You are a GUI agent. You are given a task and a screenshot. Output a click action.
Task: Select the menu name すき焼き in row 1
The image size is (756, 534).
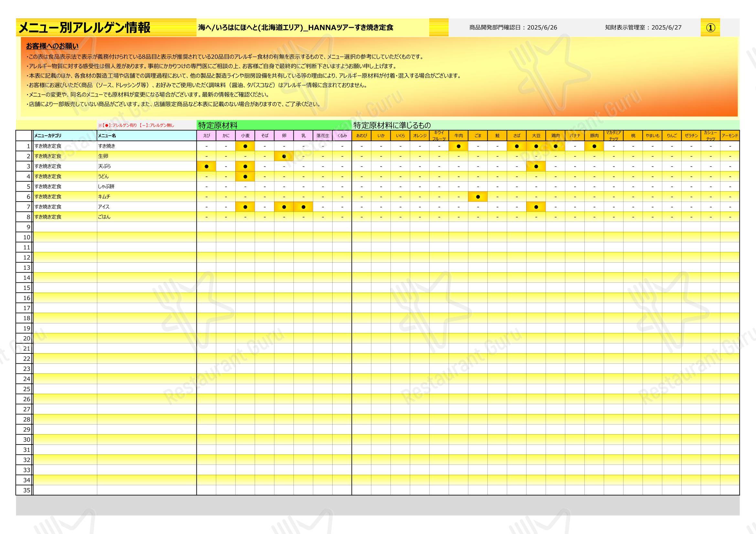pyautogui.click(x=107, y=146)
